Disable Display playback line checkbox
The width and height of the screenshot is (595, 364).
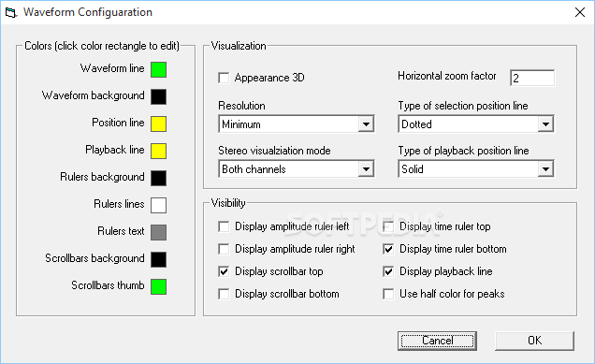(388, 271)
